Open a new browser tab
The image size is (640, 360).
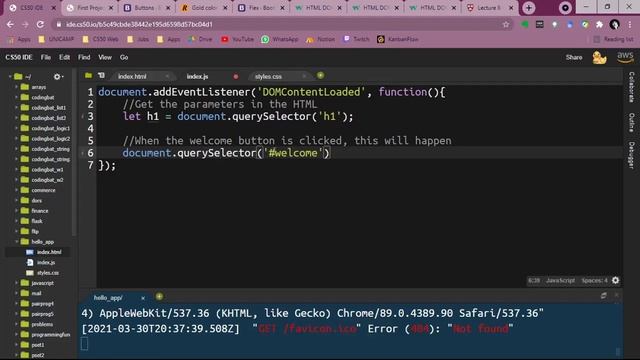(x=529, y=8)
